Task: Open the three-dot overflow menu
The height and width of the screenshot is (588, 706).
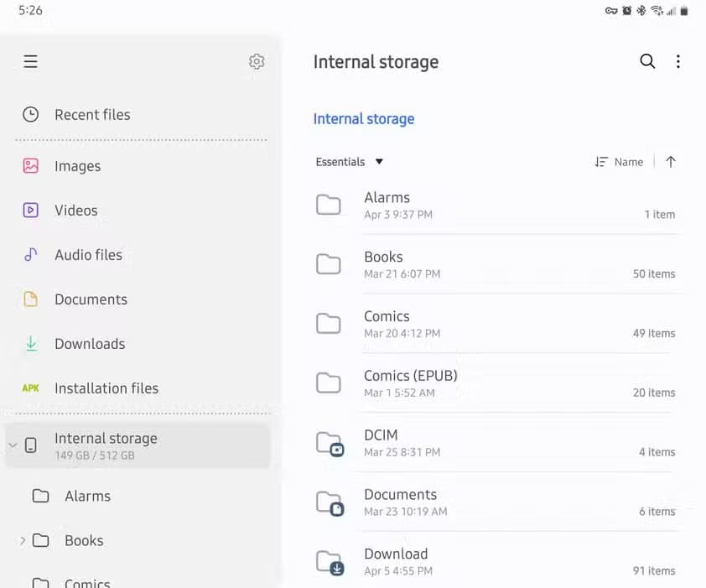Action: click(678, 61)
